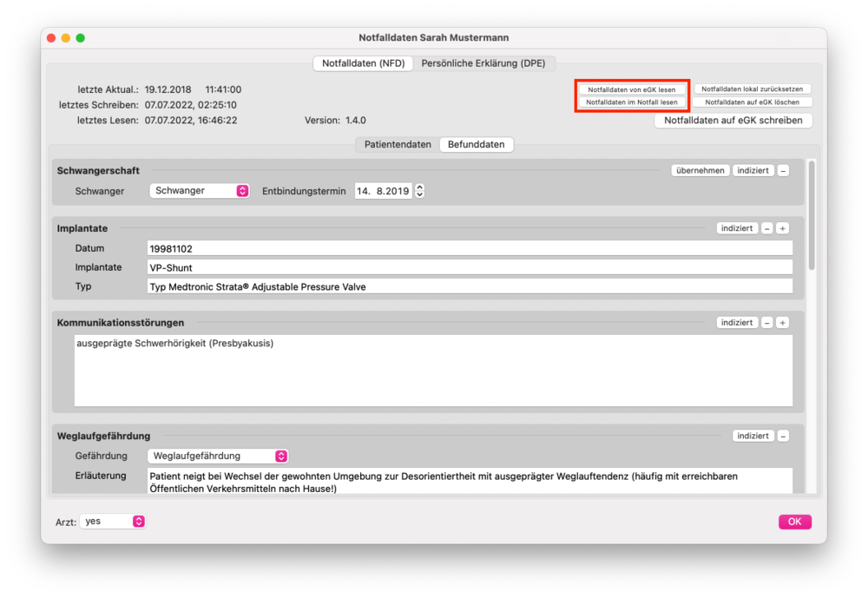
Task: Add Kommunikationsstörungen entry with plus button
Action: (782, 322)
